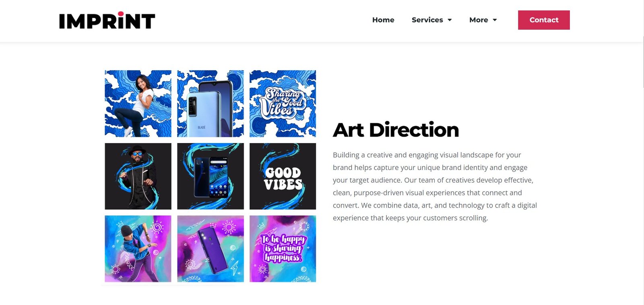Click the More menu label

click(x=479, y=20)
